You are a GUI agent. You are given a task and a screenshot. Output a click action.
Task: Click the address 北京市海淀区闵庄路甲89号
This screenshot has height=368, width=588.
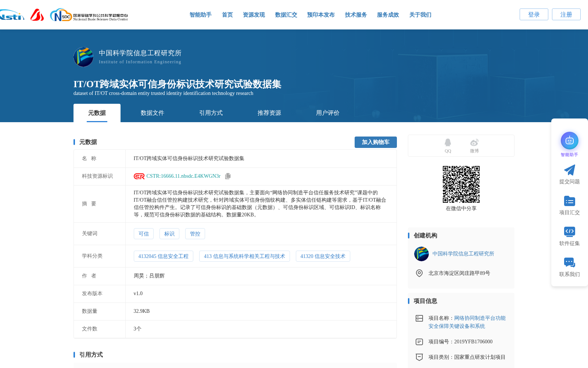(459, 273)
